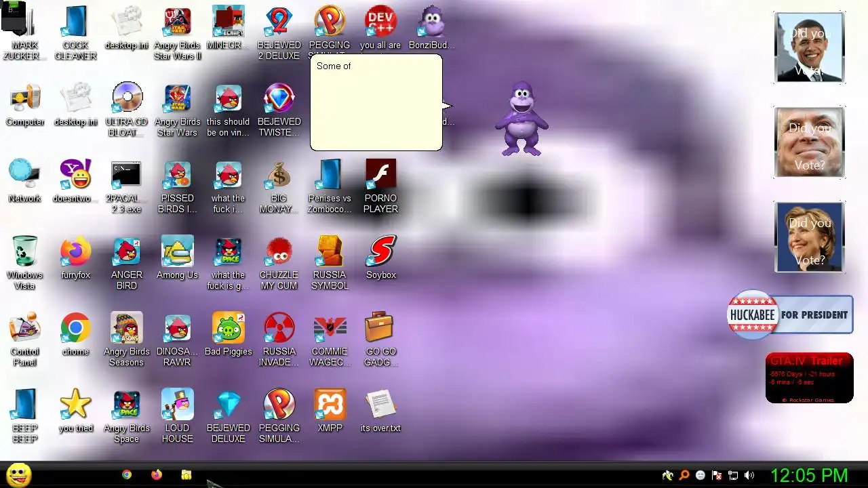The width and height of the screenshot is (868, 488).
Task: Open the 'its over.txt' text file
Action: pos(380,411)
